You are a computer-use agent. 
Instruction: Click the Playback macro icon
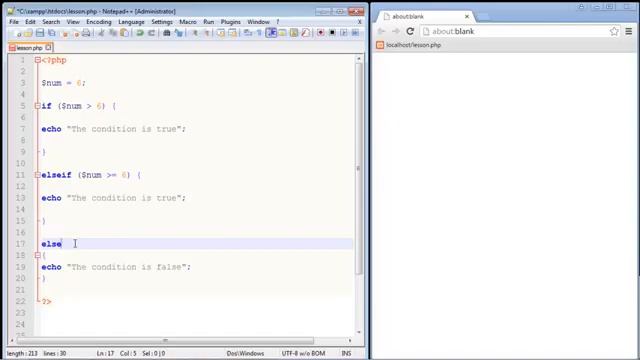pos(344,33)
